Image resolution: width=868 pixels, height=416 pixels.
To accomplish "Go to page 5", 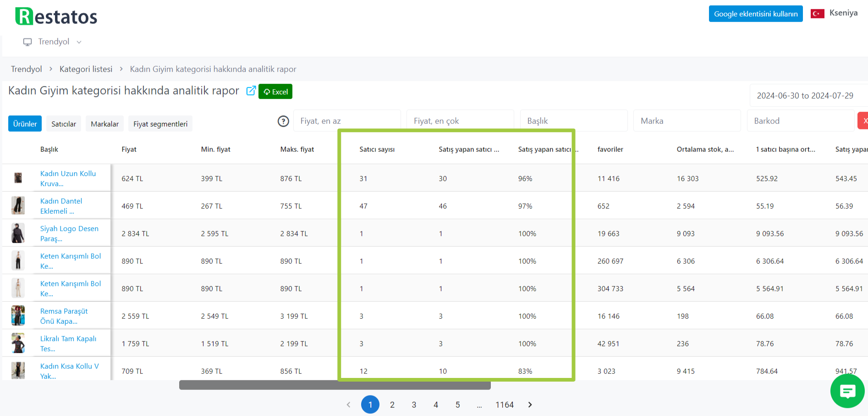I will point(457,405).
